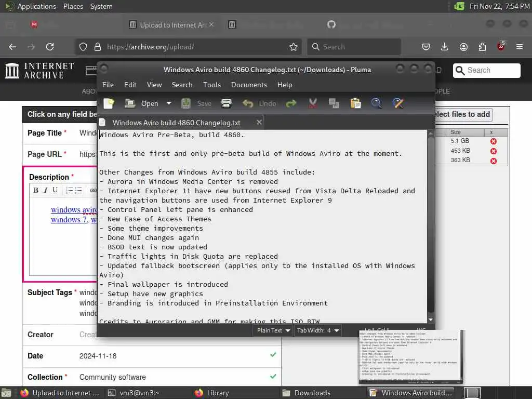Click the Pluma window preview thumbnail
The height and width of the screenshot is (399, 532).
[410, 357]
